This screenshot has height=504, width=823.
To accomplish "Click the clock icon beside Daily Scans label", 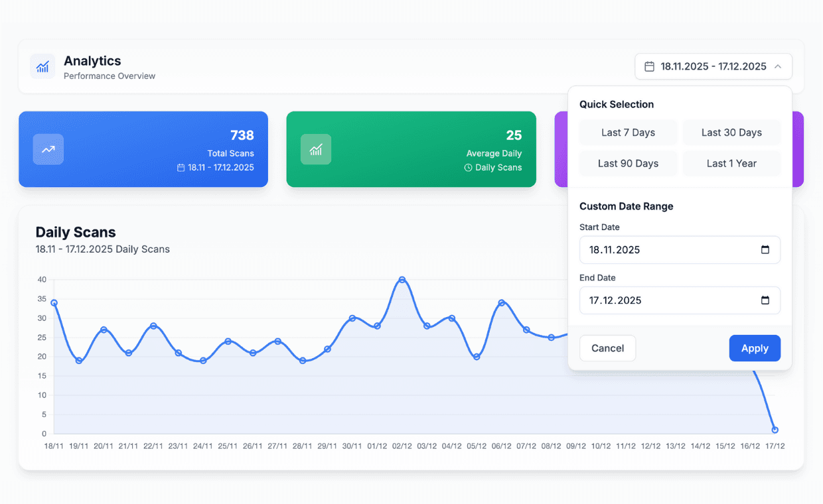I will 468,168.
